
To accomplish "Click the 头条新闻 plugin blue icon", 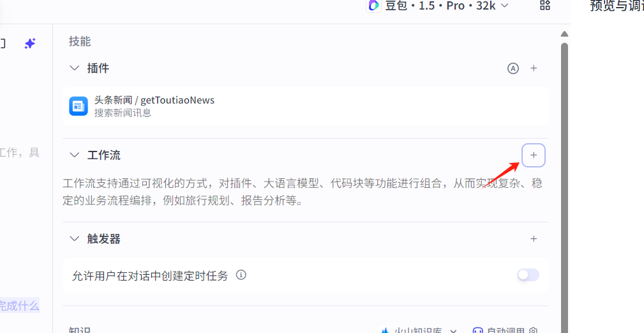I will tap(79, 106).
